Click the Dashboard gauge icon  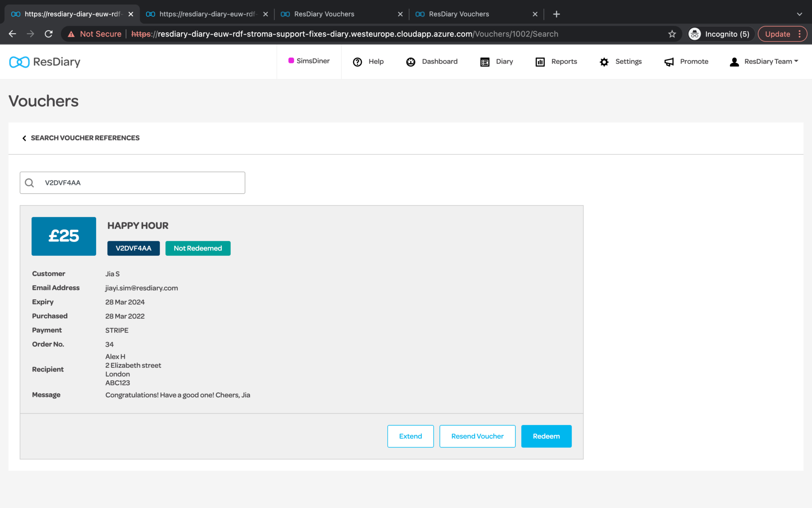click(x=410, y=62)
